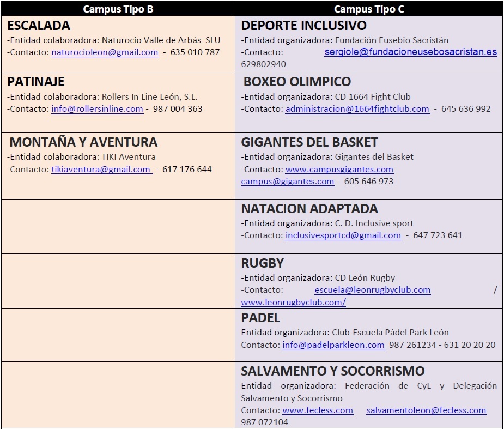Click the CD León Rugby entity line
Screen dimensions: 504x429
click(318, 278)
